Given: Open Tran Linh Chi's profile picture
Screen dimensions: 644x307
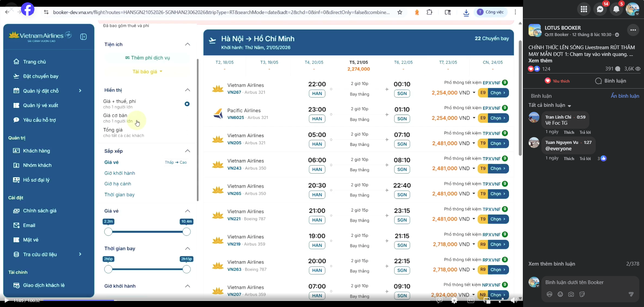Looking at the screenshot, I should 534,117.
